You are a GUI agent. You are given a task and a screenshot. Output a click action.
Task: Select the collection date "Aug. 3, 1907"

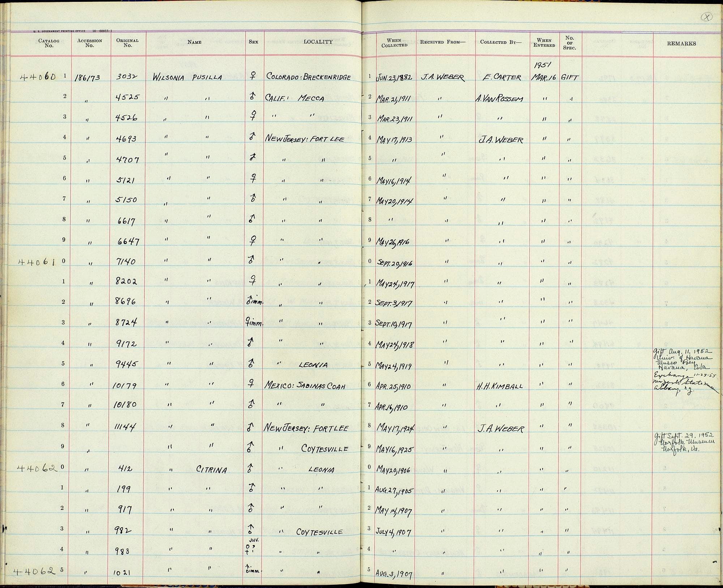tap(394, 573)
